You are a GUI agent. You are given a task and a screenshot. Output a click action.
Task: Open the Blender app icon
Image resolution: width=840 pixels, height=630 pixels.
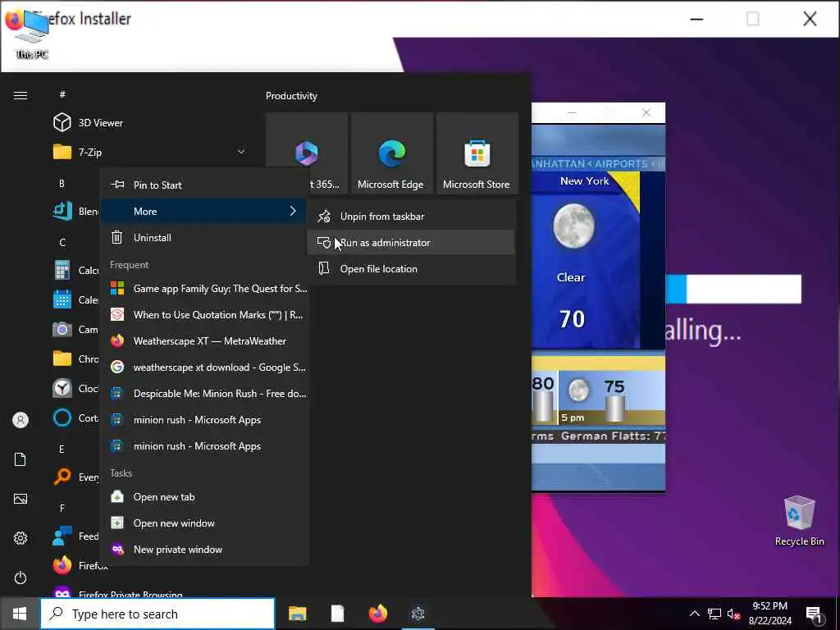(x=62, y=211)
